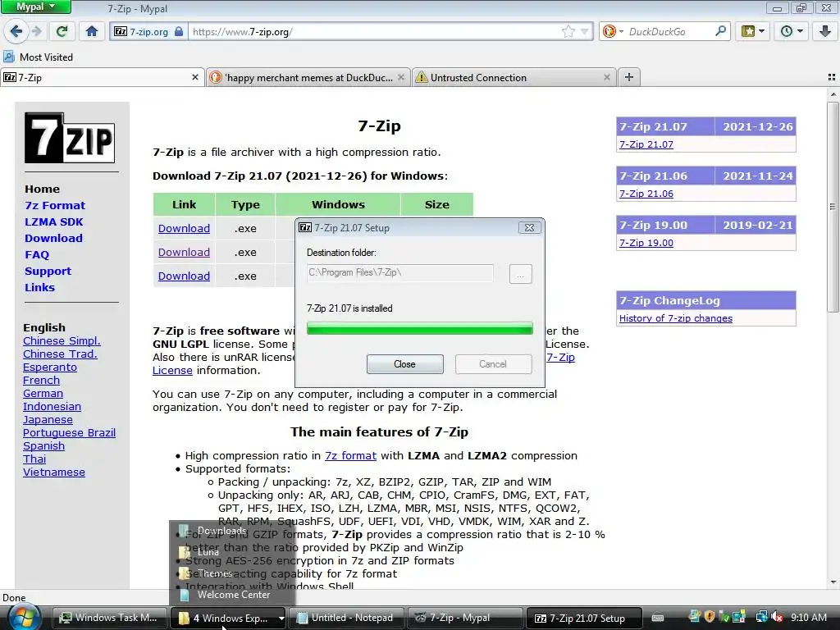
Task: Open the LZMA SDK sidebar link
Action: pyautogui.click(x=53, y=221)
